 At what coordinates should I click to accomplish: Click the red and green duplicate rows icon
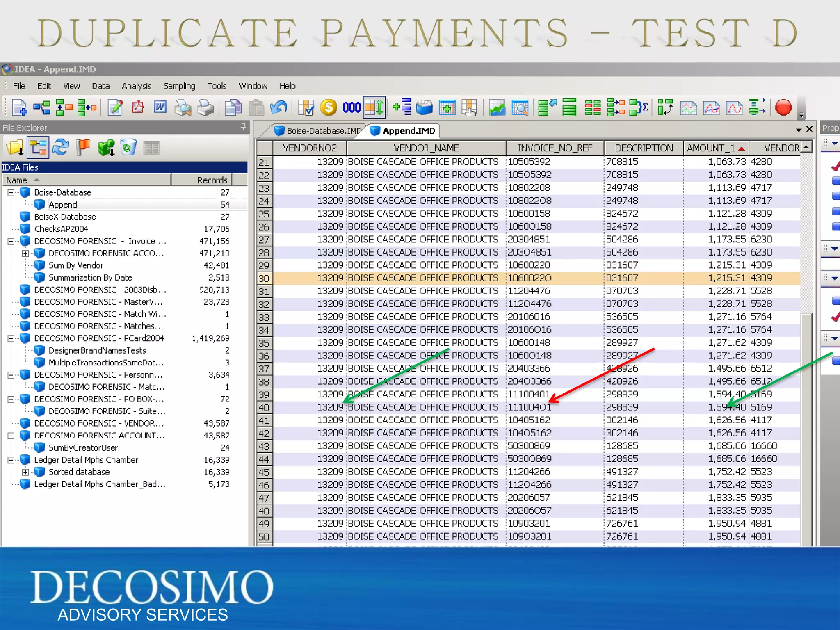(x=593, y=108)
